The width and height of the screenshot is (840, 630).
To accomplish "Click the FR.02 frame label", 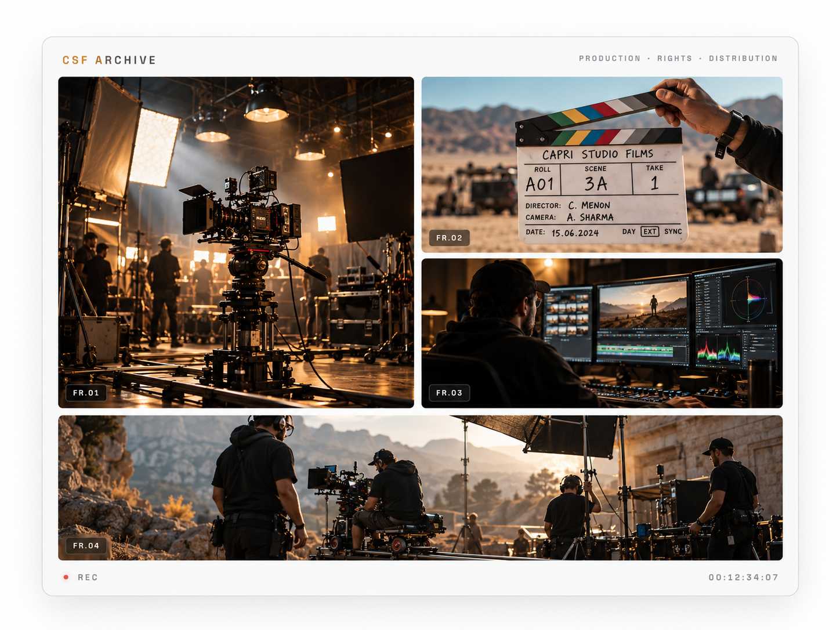I will pyautogui.click(x=449, y=238).
